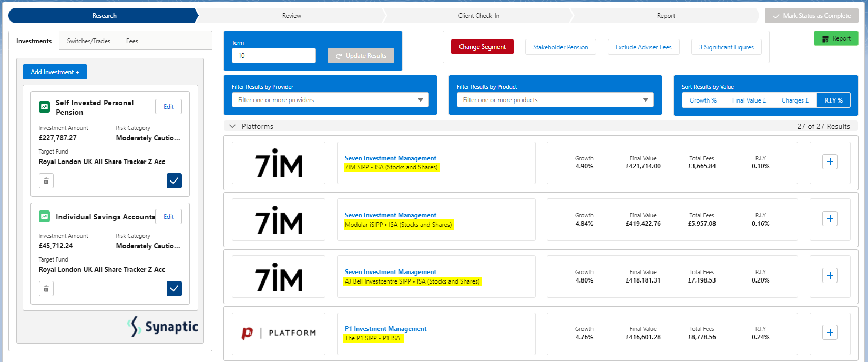Toggle the Self Invested Personal Pension checkbox
This screenshot has height=362, width=868.
pos(174,181)
